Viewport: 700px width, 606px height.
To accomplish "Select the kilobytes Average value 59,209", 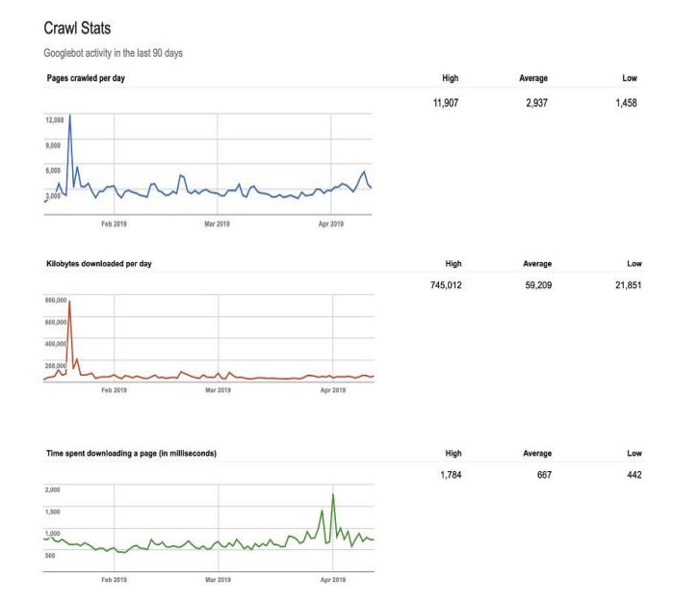I will (x=536, y=285).
